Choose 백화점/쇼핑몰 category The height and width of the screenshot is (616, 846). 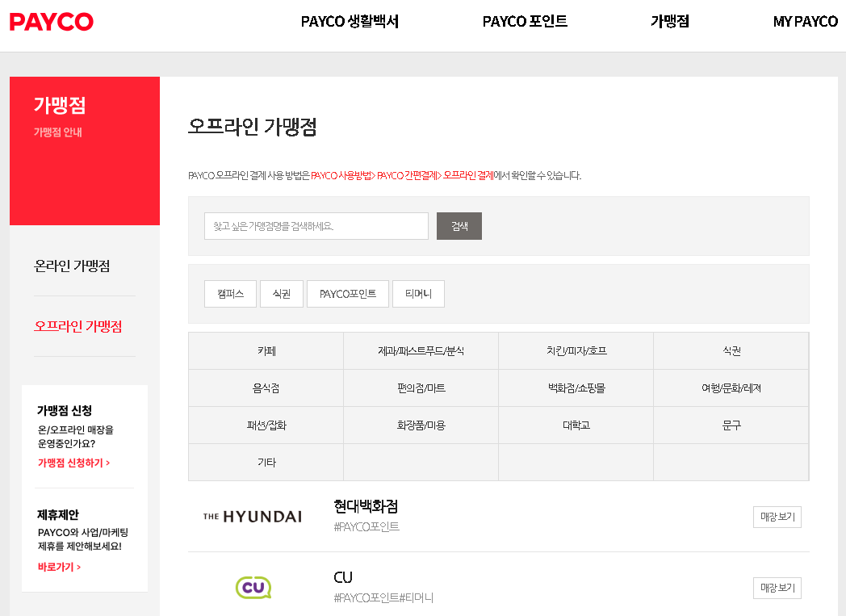pyautogui.click(x=576, y=388)
